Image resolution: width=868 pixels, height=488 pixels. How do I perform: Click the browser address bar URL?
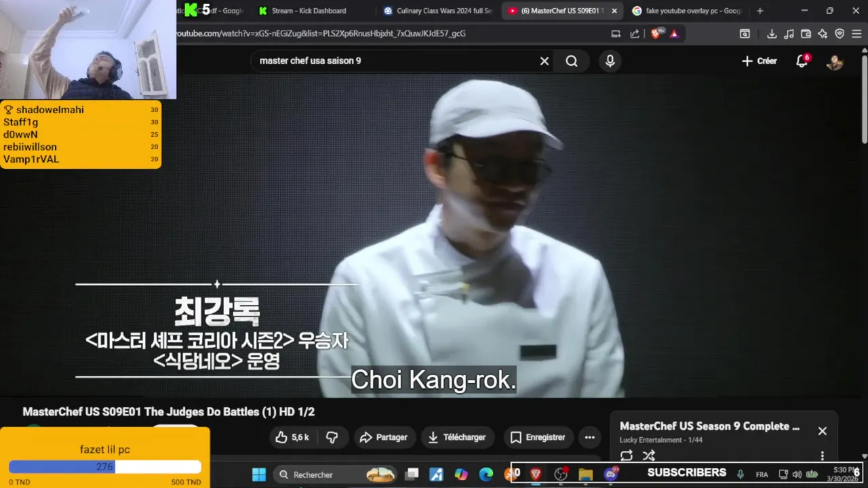coord(319,34)
